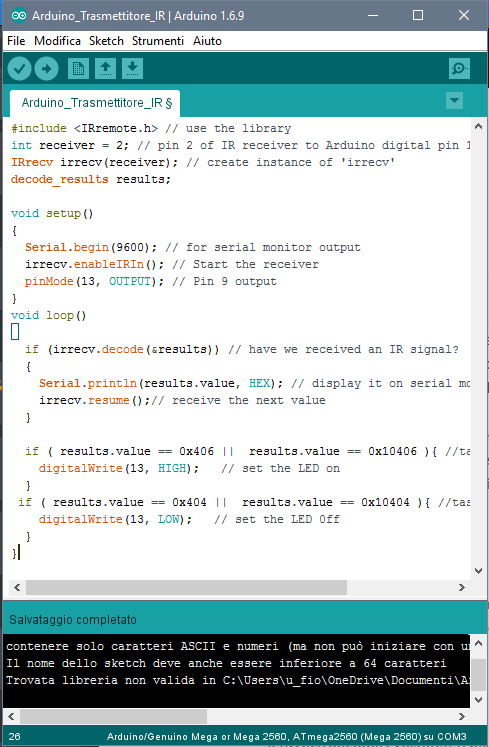Click 'decode_results results;' line
Viewport: 489px width, 747px height.
(91, 180)
